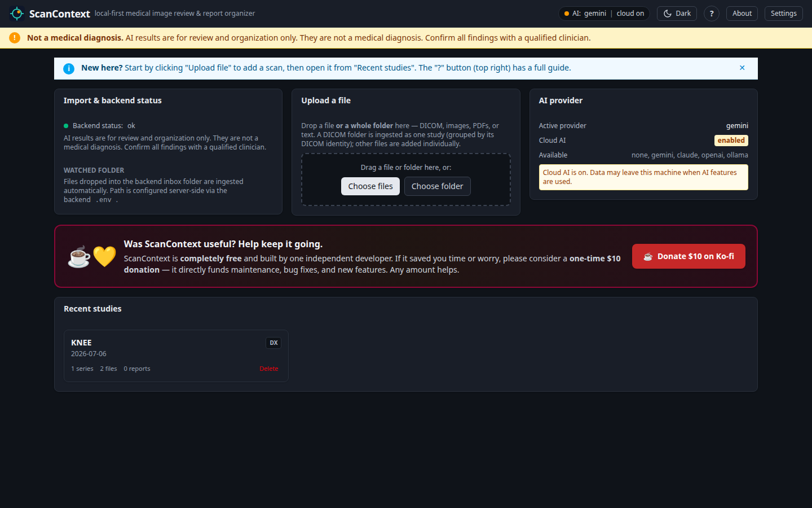Open Settings from the top bar
This screenshot has width=812, height=508.
(784, 14)
